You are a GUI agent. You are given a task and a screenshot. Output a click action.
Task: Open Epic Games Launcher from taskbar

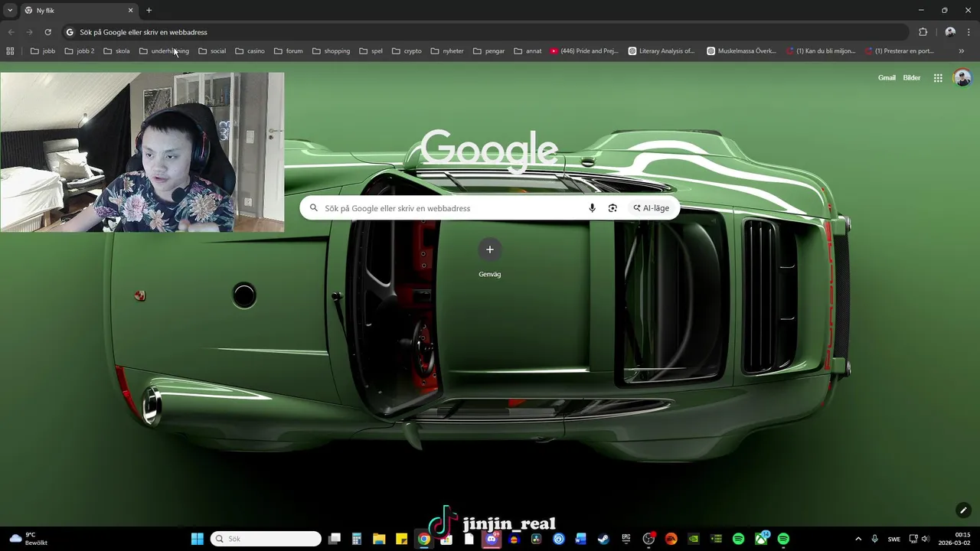(x=626, y=539)
